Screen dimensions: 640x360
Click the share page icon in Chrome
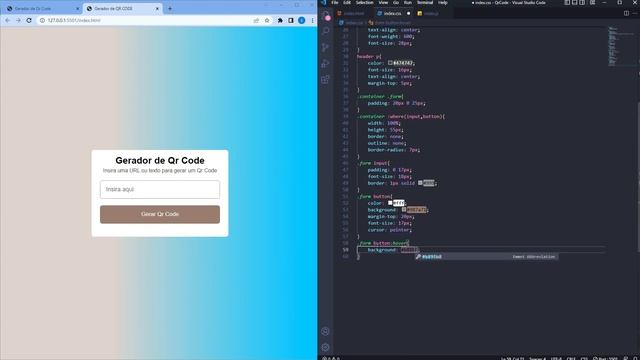coord(256,20)
